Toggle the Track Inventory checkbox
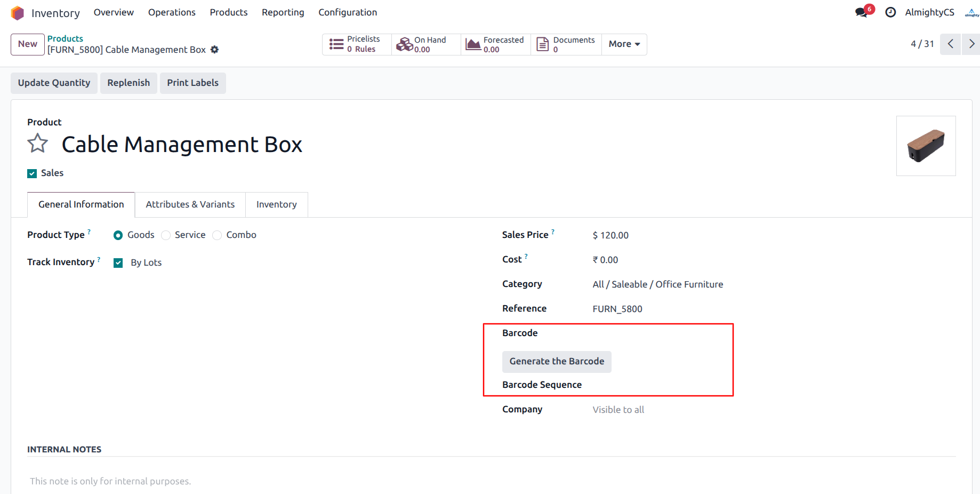This screenshot has width=980, height=494. (118, 262)
